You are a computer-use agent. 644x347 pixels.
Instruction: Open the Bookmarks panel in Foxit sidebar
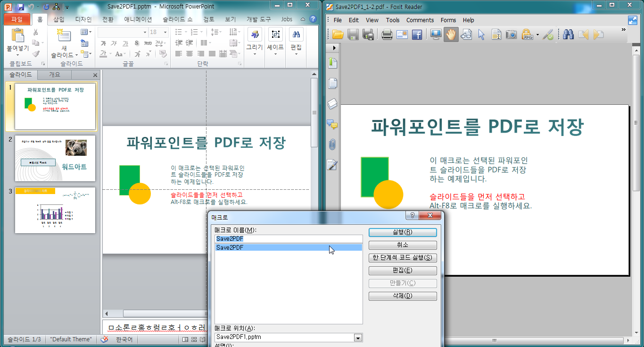(333, 62)
